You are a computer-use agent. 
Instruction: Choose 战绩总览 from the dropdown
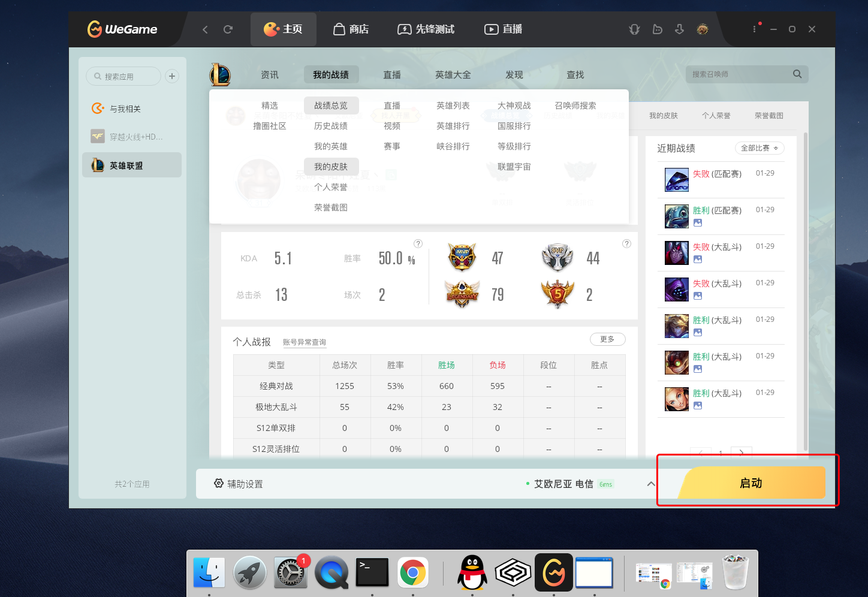[x=331, y=105]
